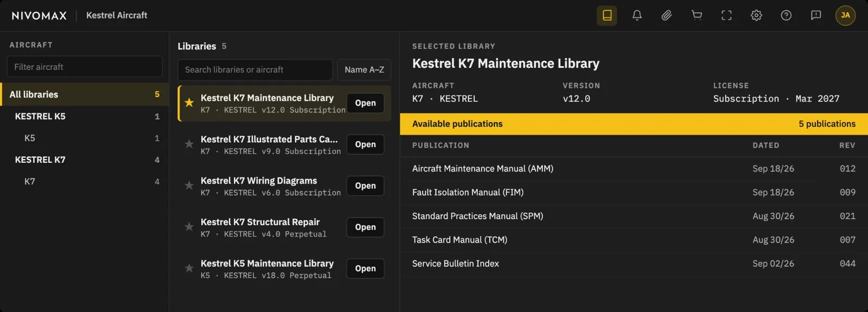Open Aircraft Maintenance Manual (AMM) row
The width and height of the screenshot is (868, 312).
click(x=634, y=169)
